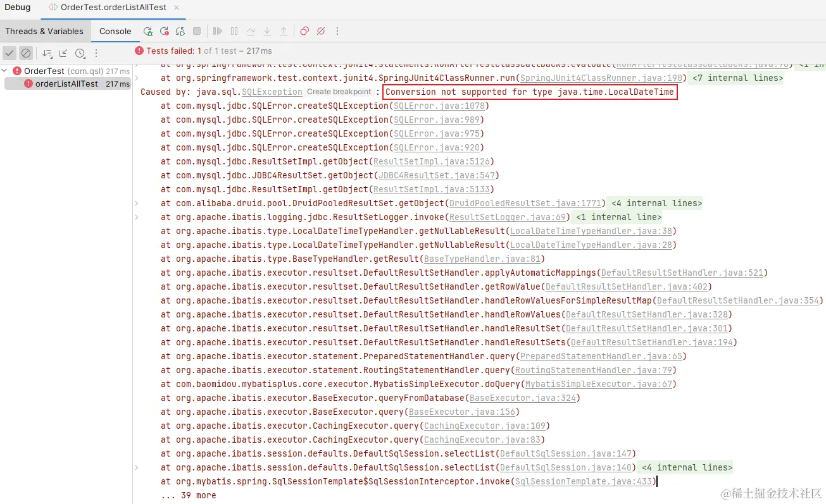Viewport: 826px width, 504px height.
Task: Click SQLException class link
Action: [272, 92]
